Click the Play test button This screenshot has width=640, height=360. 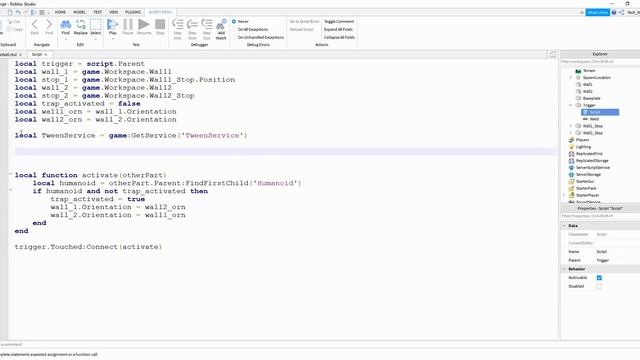click(112, 24)
